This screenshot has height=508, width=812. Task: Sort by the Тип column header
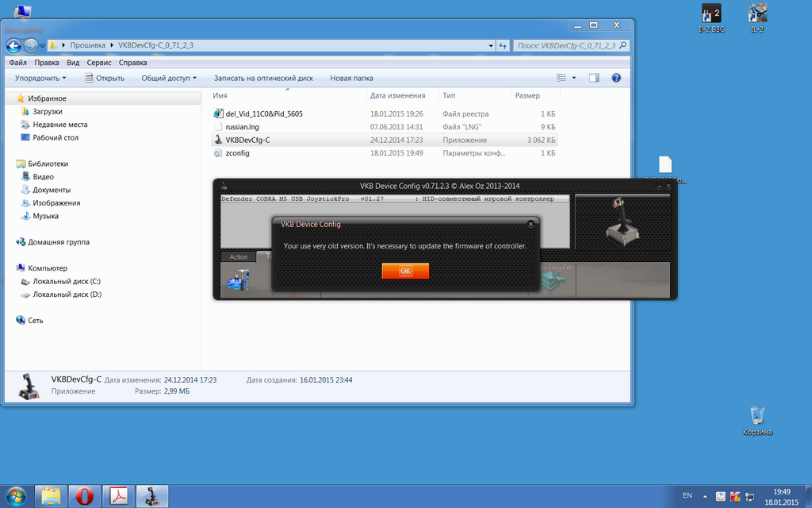click(x=449, y=95)
